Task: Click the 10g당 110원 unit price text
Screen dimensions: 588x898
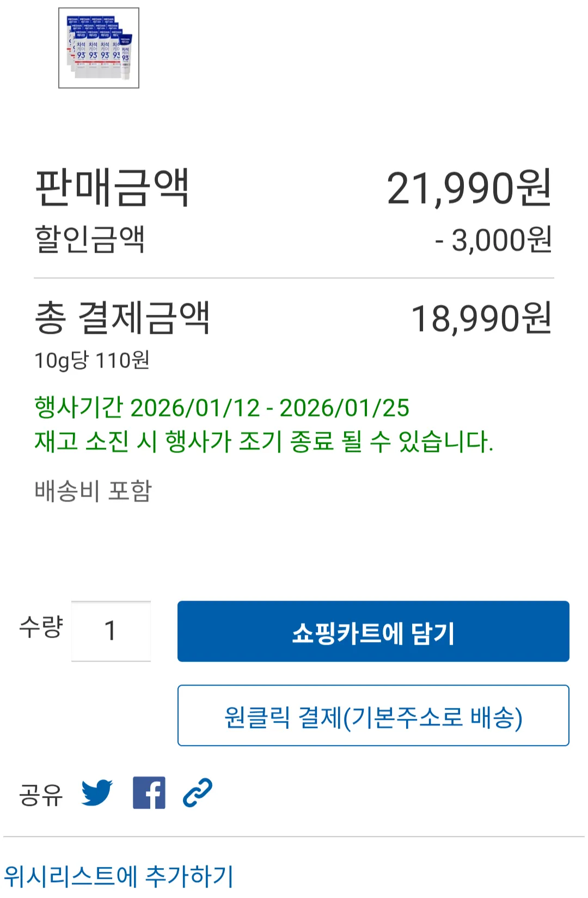Action: coord(92,360)
